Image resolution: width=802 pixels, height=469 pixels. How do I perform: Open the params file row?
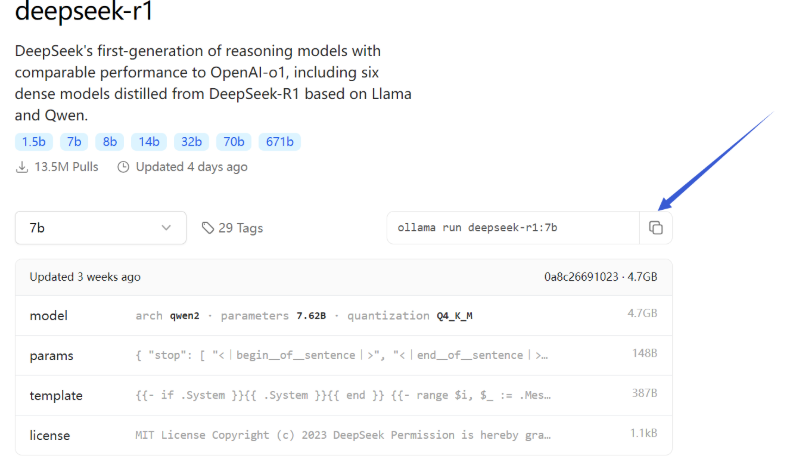click(x=343, y=355)
